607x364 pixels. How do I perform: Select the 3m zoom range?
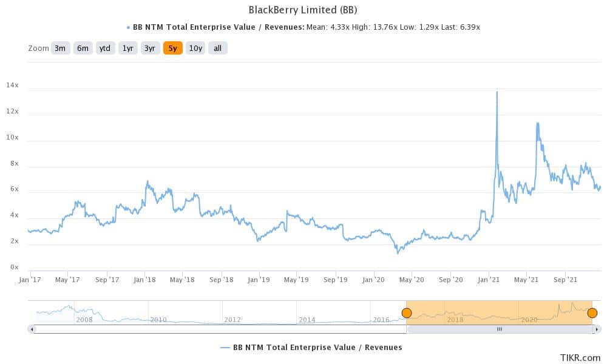60,49
